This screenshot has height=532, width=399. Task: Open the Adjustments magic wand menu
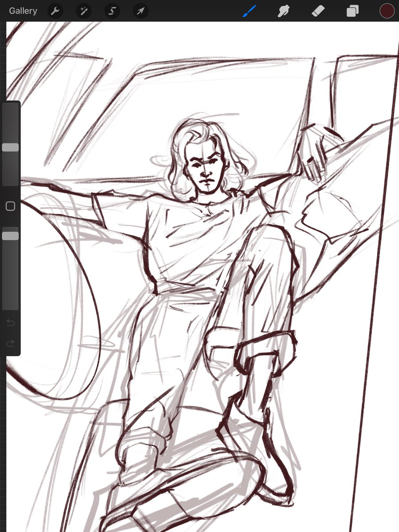point(83,11)
